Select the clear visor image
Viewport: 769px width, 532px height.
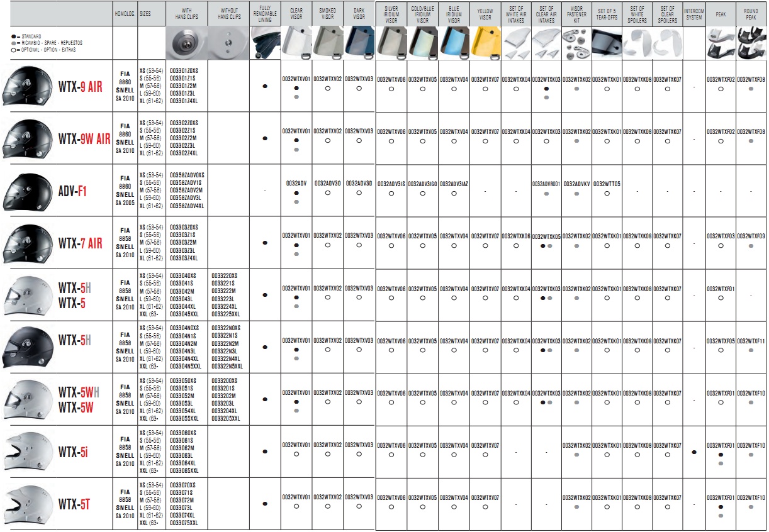click(296, 43)
